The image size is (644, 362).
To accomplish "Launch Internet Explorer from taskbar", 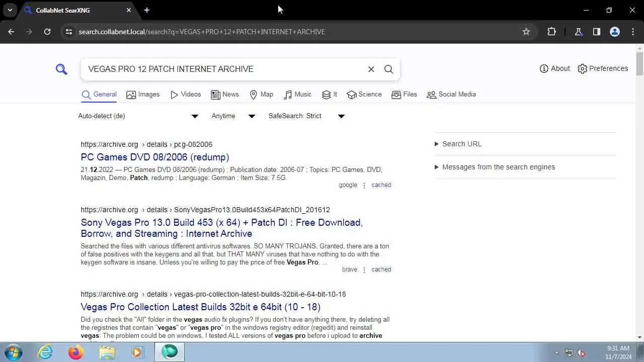I will coord(45,352).
